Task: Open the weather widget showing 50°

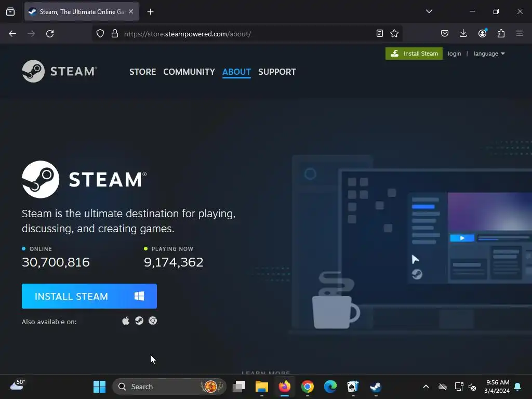Action: pos(17,386)
